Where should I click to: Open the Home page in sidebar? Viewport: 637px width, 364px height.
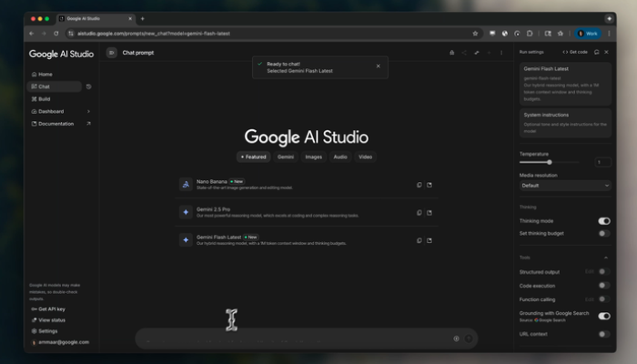[42, 75]
